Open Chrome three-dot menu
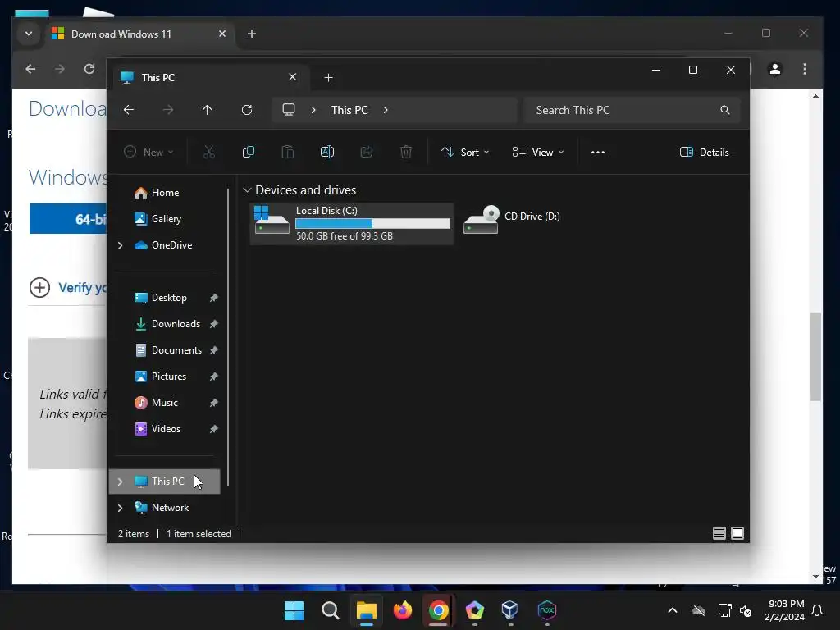The height and width of the screenshot is (630, 840). point(804,69)
